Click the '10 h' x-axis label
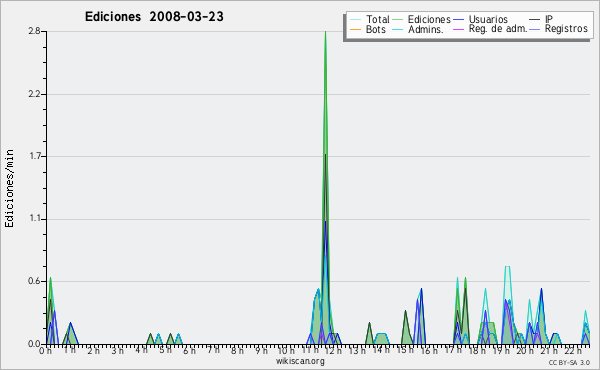The image size is (600, 370). click(286, 351)
